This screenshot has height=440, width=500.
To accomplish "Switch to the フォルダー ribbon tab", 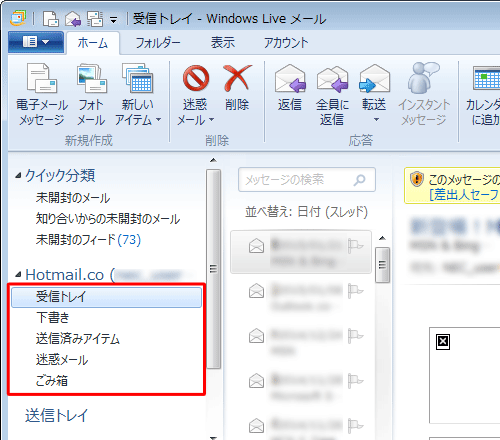I will pos(158,43).
